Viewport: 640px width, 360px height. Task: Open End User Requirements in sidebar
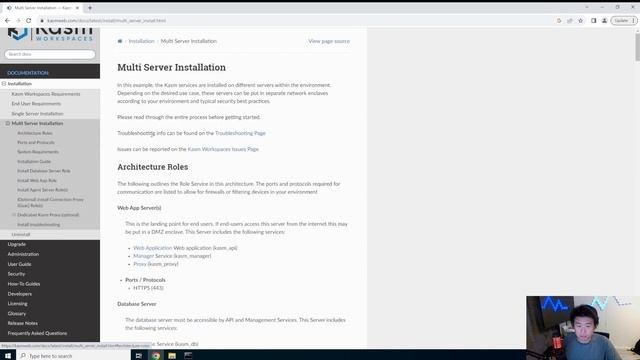pos(36,104)
